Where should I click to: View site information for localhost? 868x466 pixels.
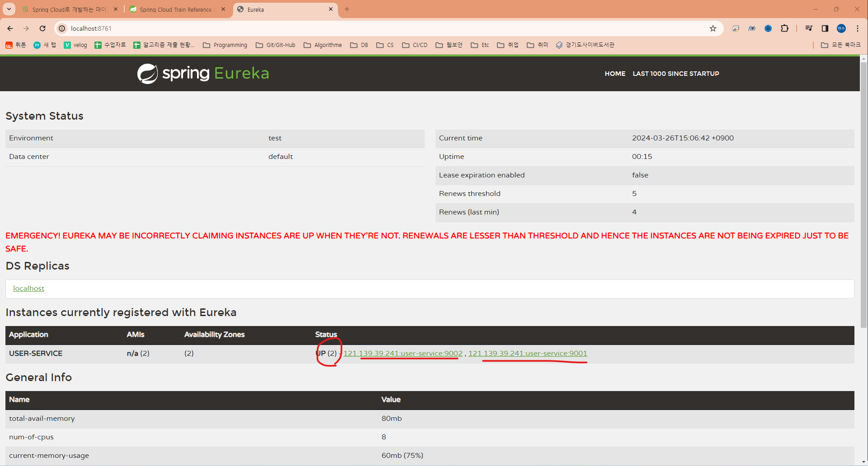click(62, 28)
